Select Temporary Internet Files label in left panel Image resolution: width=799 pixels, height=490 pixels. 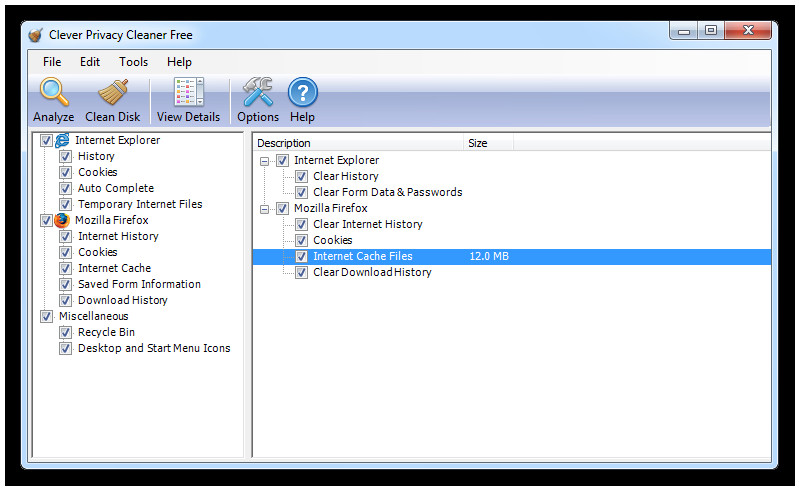[140, 204]
